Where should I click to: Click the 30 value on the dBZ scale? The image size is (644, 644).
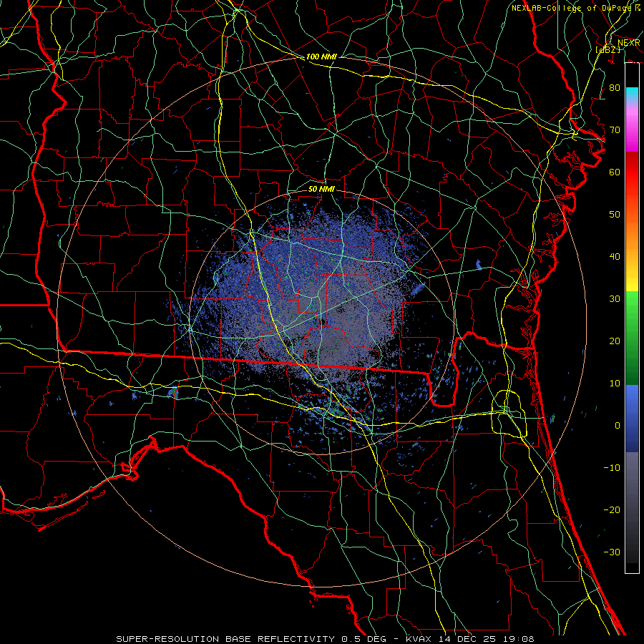point(615,298)
